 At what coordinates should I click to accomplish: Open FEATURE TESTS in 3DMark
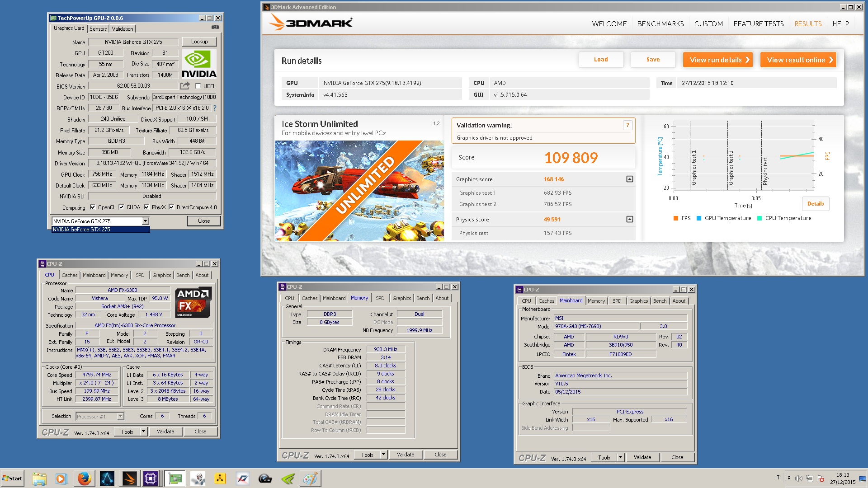[759, 23]
